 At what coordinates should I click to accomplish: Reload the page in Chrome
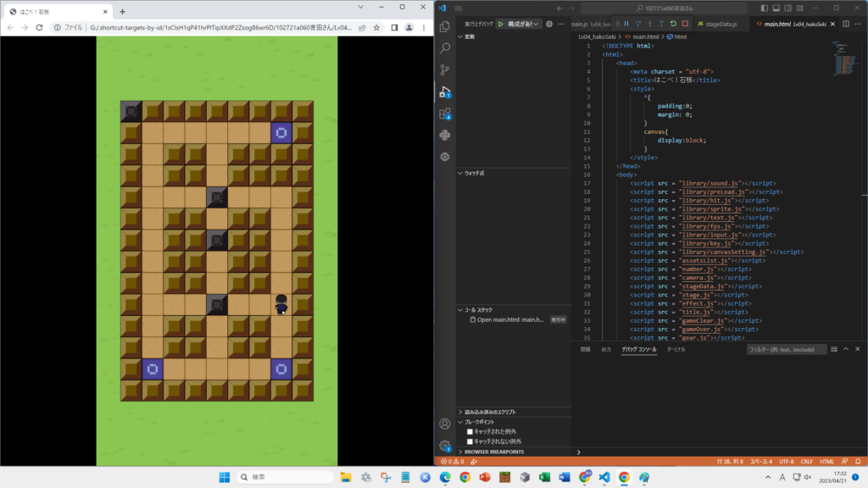tap(39, 28)
